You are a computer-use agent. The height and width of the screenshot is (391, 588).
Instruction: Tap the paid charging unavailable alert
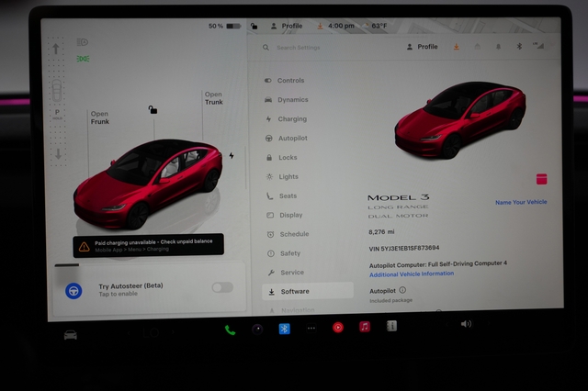(149, 246)
